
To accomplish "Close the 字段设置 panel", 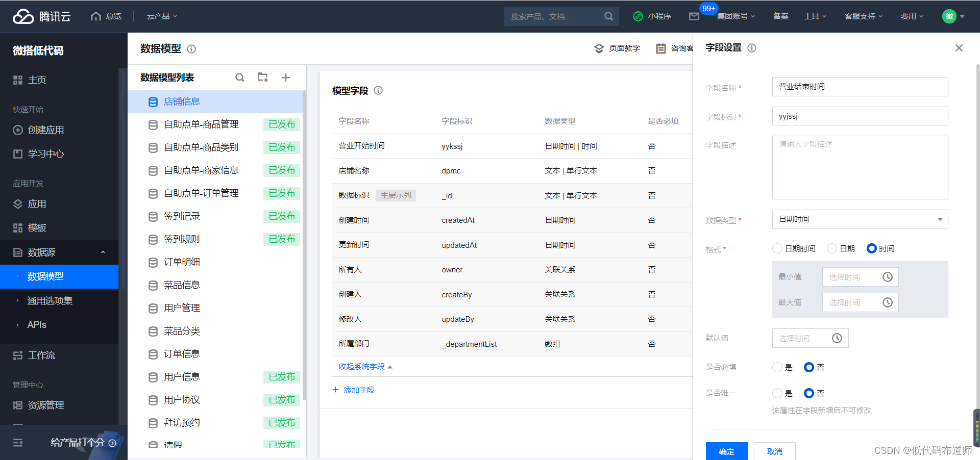I will pos(959,48).
